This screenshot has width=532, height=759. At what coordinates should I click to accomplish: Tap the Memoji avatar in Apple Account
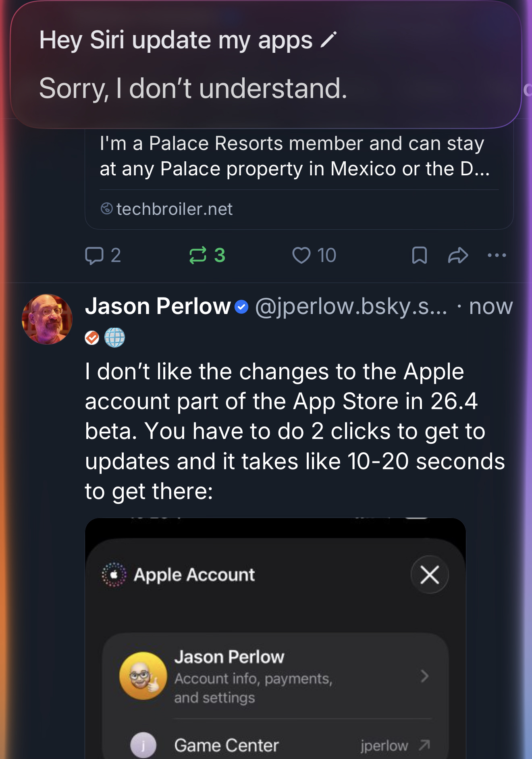tap(143, 676)
